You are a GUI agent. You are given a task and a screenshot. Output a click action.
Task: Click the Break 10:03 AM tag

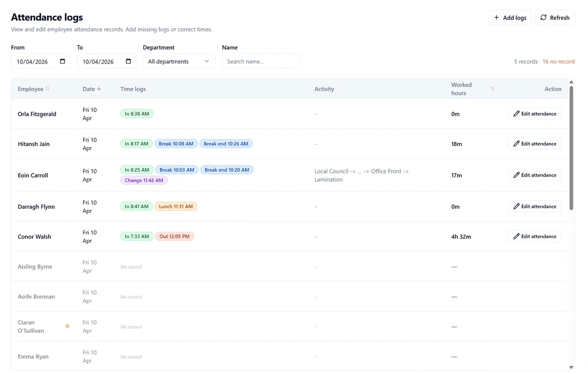point(176,170)
